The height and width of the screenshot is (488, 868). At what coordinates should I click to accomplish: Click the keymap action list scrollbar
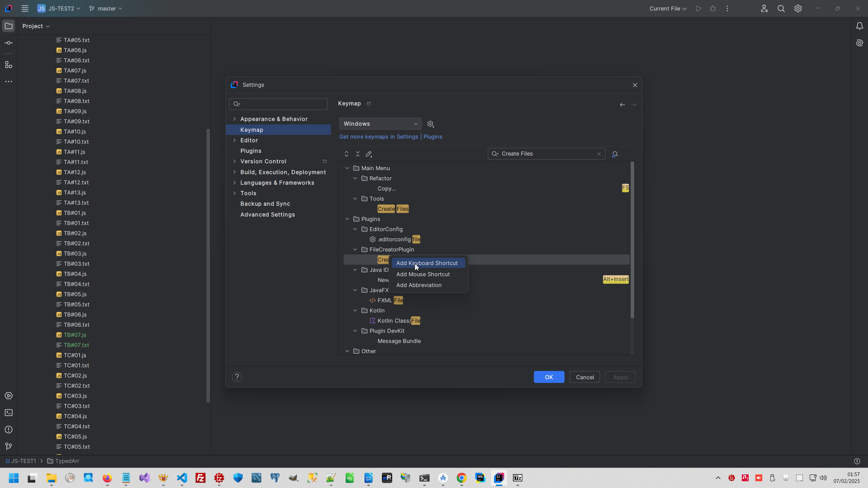click(632, 240)
